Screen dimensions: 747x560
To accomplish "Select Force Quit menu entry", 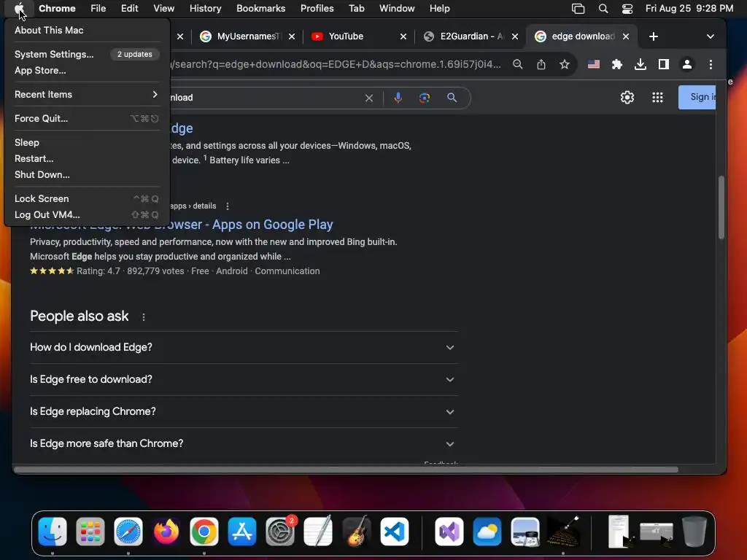I will coord(87,119).
